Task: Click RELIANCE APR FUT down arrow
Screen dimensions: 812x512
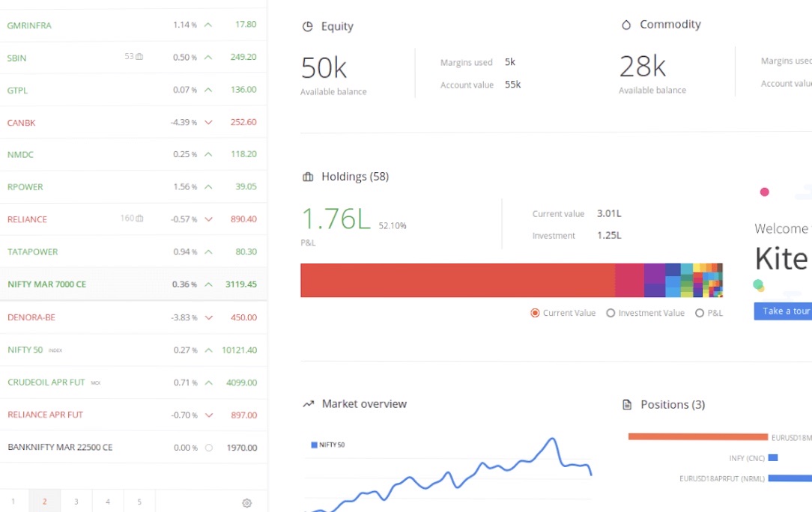Action: pyautogui.click(x=209, y=415)
